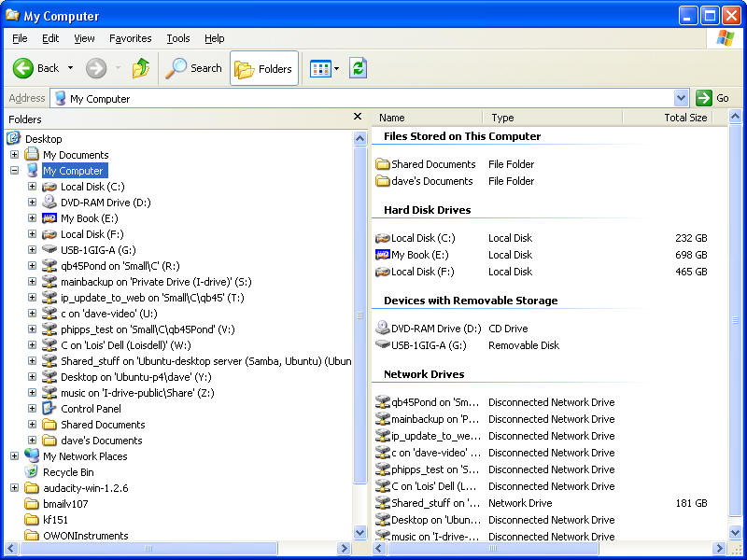Click the Up folder toolbar icon

click(141, 68)
